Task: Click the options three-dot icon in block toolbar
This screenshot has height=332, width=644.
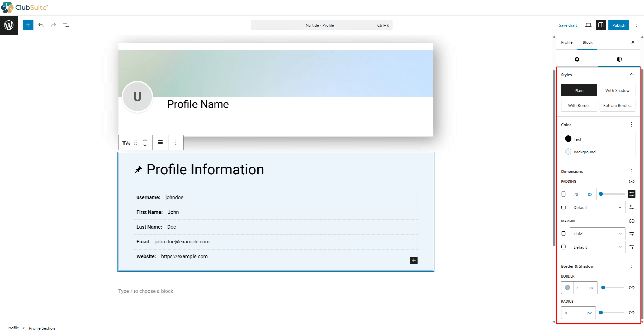Action: point(175,143)
